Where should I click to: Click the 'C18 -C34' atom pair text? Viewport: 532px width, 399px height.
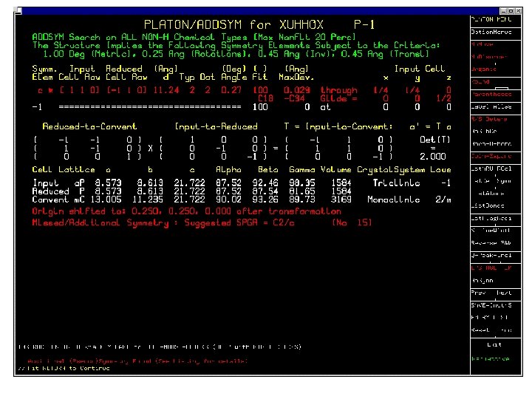point(282,98)
